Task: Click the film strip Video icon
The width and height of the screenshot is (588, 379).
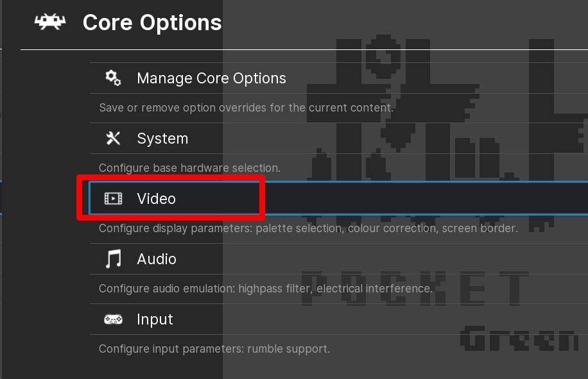Action: pyautogui.click(x=113, y=199)
